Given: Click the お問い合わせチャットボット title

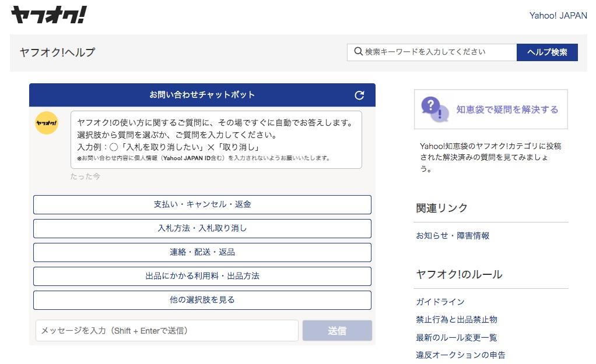Looking at the screenshot, I should [202, 95].
